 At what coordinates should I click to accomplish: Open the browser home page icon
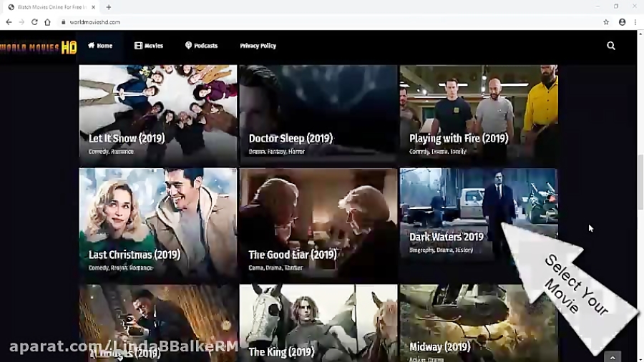[48, 22]
